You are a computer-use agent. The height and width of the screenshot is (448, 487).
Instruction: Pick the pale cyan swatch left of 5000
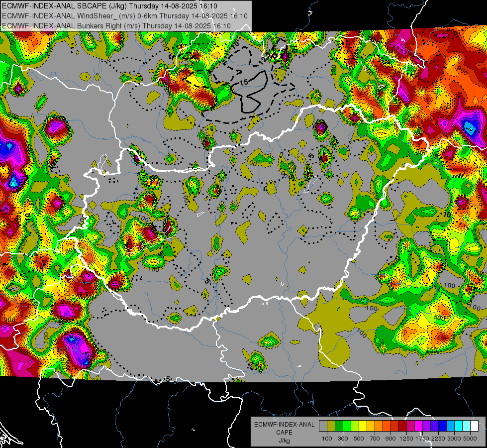click(x=467, y=426)
